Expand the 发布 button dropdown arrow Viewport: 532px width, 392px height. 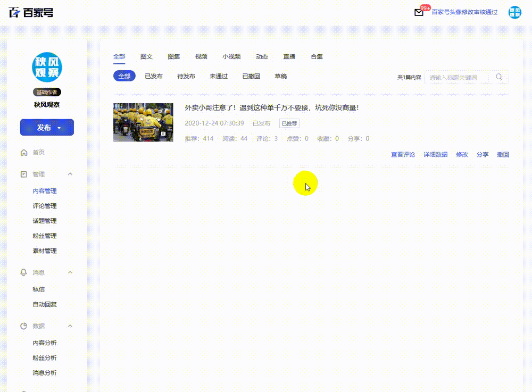pyautogui.click(x=58, y=128)
